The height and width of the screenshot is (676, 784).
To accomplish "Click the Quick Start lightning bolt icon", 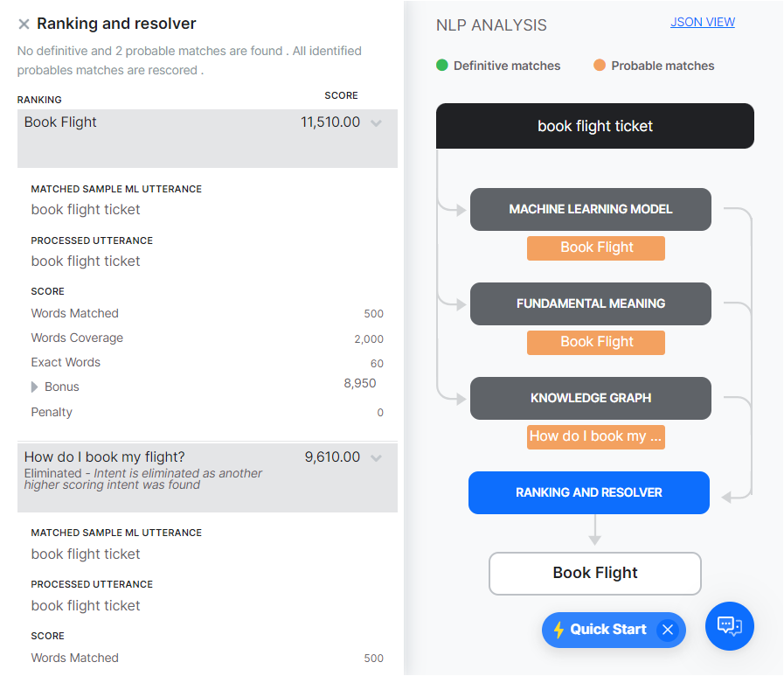I will (x=559, y=630).
